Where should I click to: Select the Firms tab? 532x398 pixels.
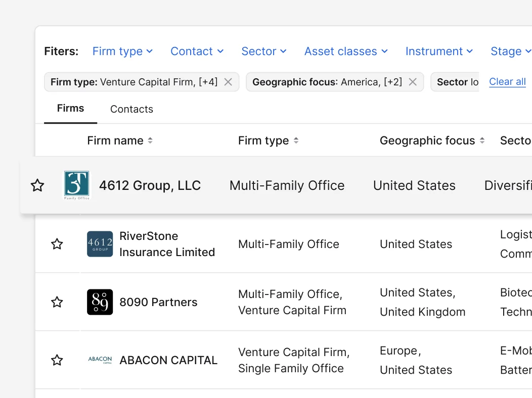tap(70, 109)
